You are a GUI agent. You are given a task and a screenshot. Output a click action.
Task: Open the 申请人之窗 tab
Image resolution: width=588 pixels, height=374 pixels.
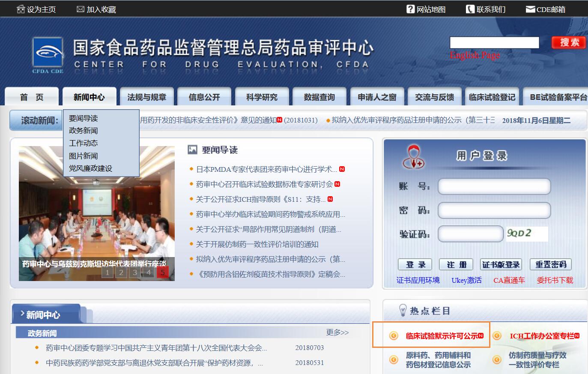(x=377, y=97)
